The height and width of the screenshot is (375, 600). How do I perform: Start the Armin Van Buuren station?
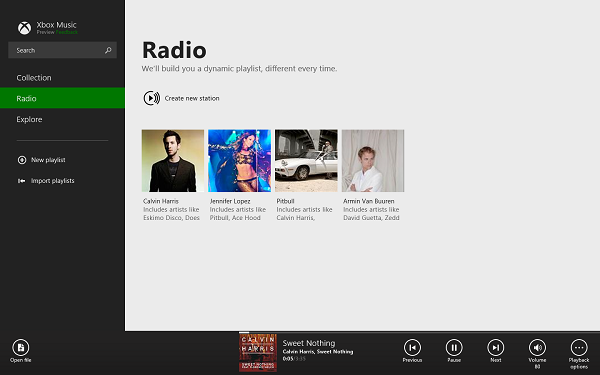(373, 161)
